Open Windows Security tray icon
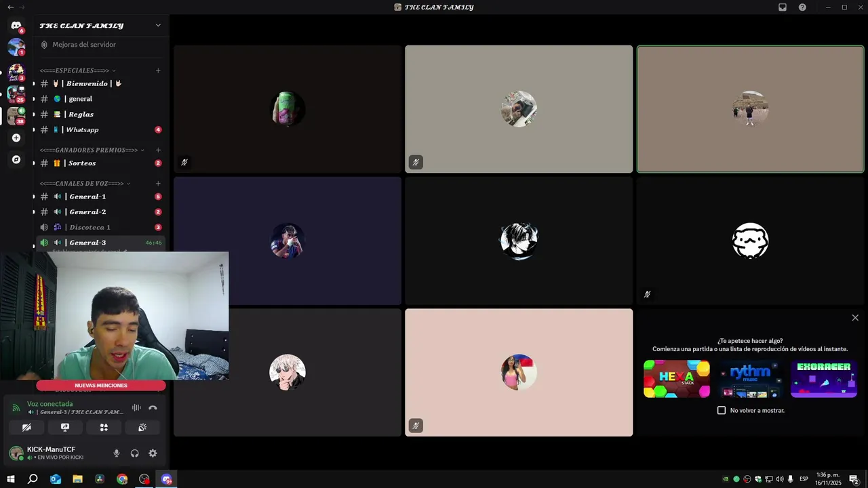 (758, 479)
